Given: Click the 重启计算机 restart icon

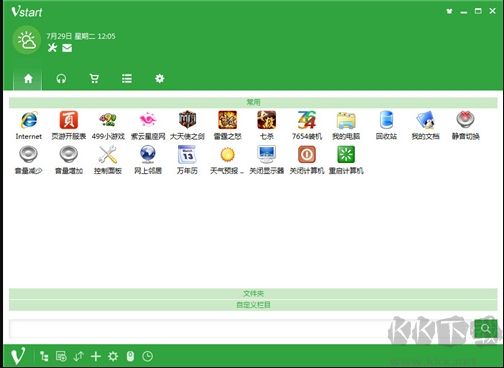Looking at the screenshot, I should click(x=346, y=154).
